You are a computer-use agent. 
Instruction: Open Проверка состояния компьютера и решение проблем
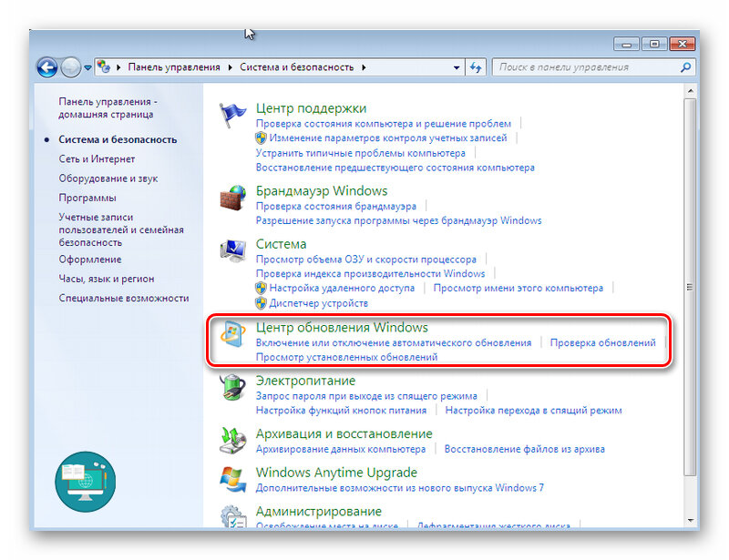(x=384, y=124)
